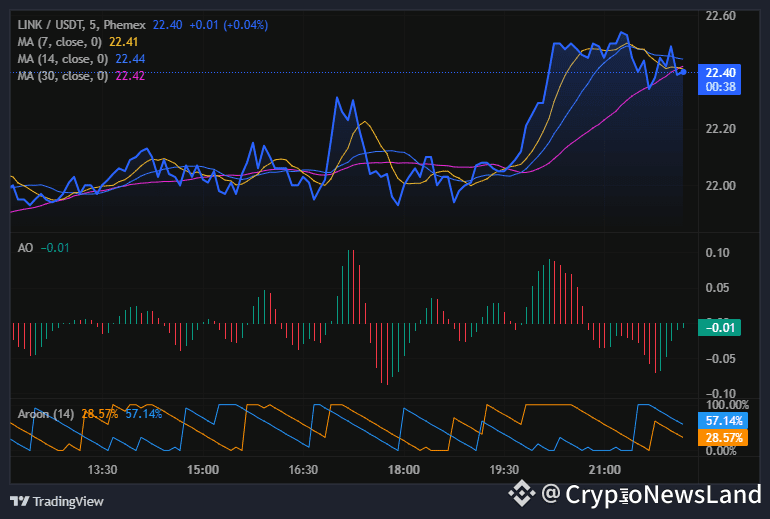The image size is (770, 519).
Task: Select the MA (14, close, 0) legend
Action: coord(63,59)
